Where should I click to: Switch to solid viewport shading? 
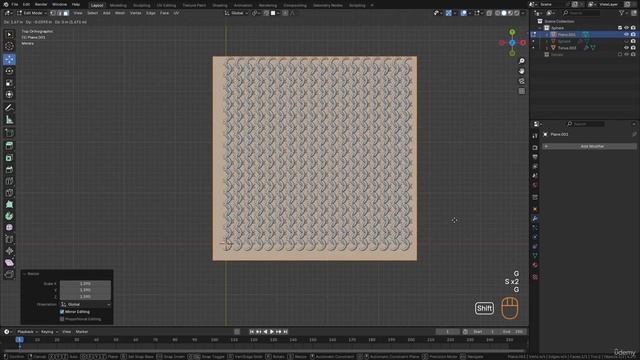coord(504,13)
